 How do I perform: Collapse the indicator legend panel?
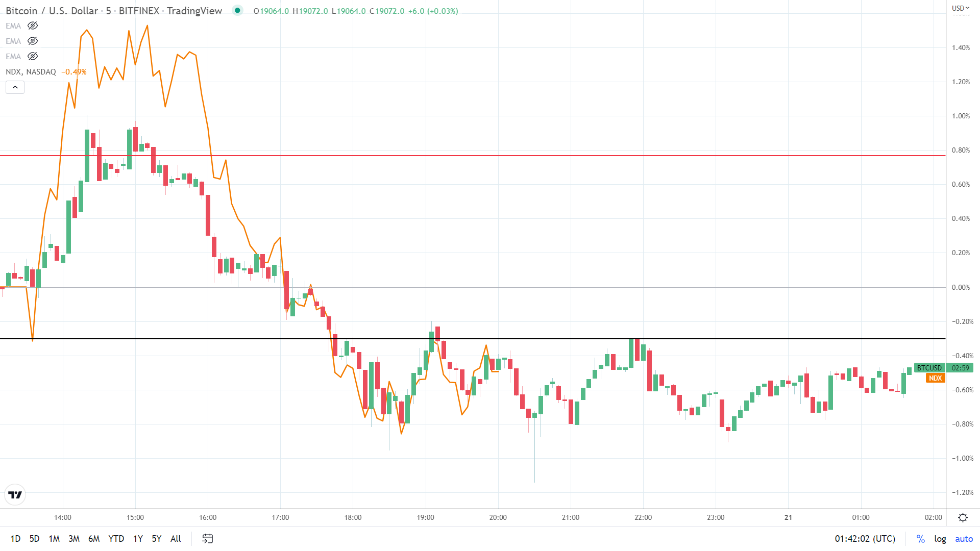(15, 87)
